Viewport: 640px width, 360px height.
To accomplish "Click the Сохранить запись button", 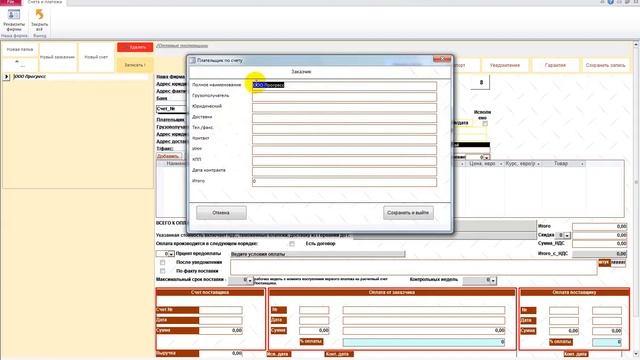I will click(605, 65).
